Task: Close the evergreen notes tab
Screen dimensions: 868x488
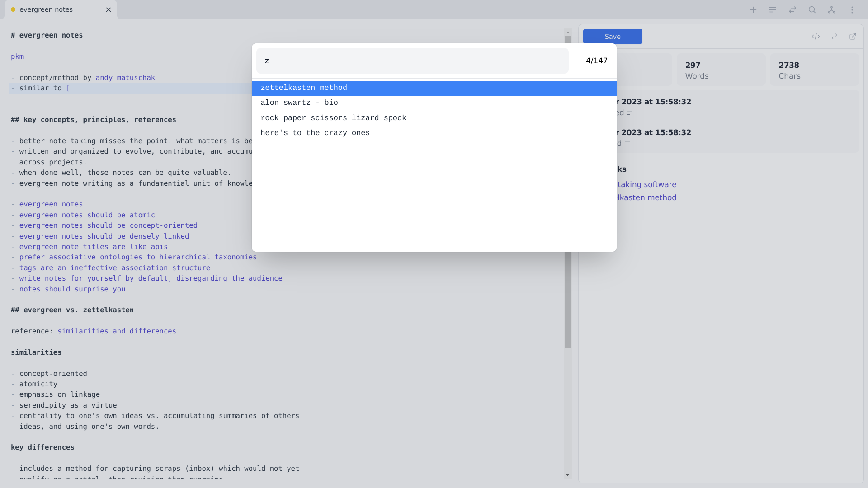Action: click(108, 9)
